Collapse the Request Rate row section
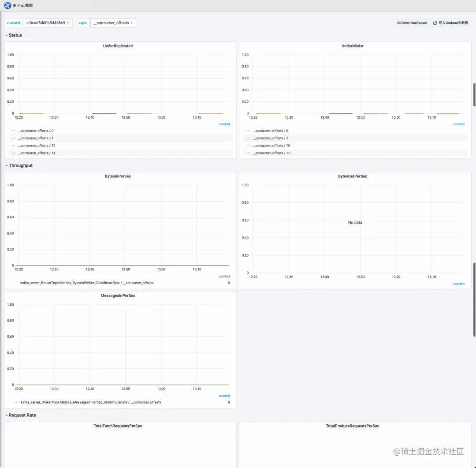476x468 pixels. 21,415
